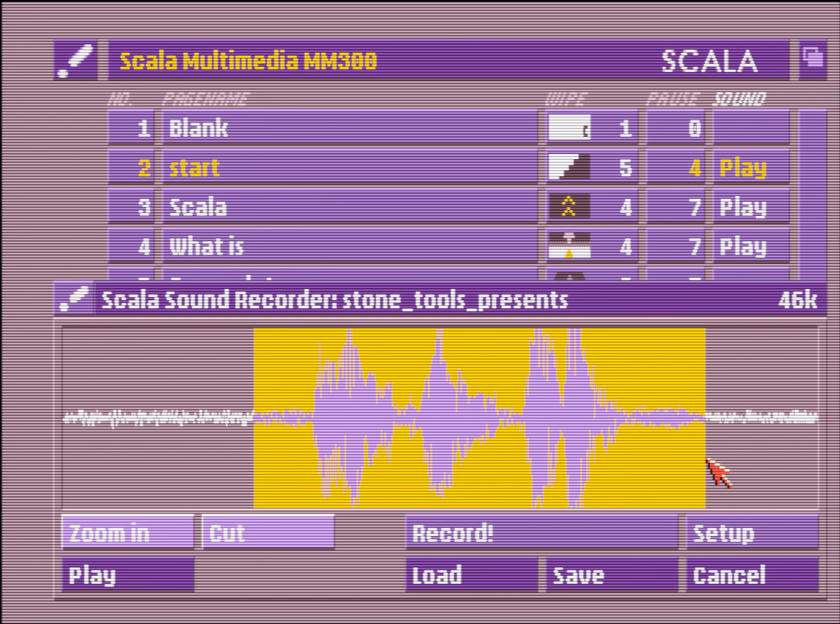Viewport: 840px width, 624px height.
Task: Select the wipe icon for Blank page
Action: coord(569,128)
